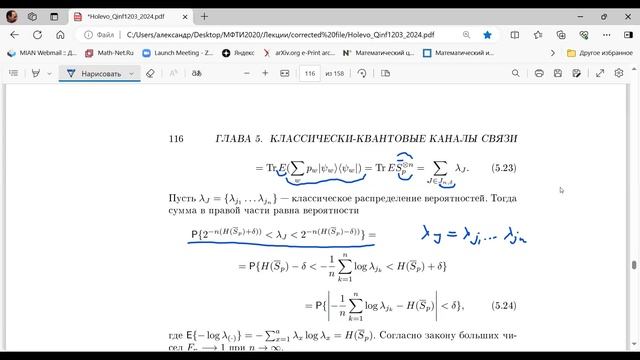
Task: Open the Другое избранное folder
Action: [600, 53]
